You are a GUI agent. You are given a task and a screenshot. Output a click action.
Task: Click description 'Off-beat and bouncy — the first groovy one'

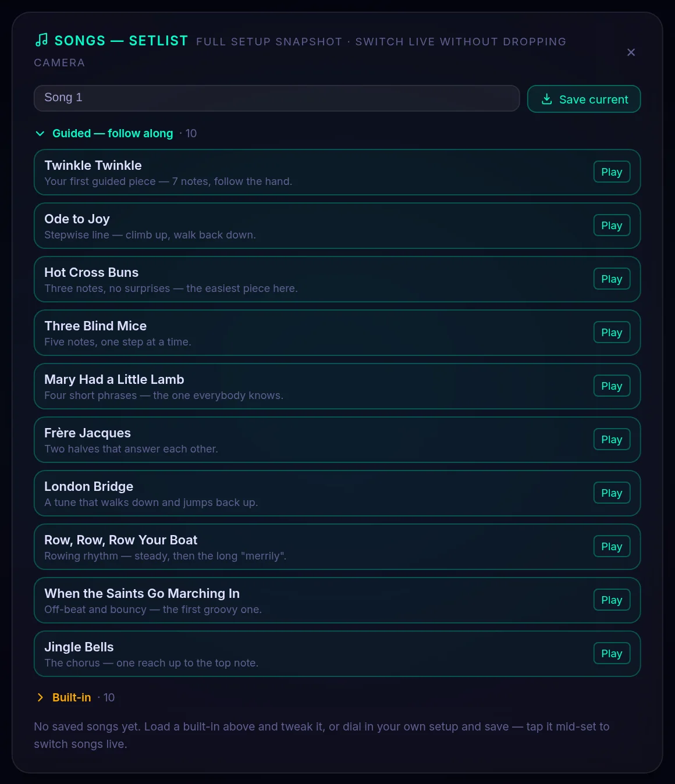tap(153, 610)
